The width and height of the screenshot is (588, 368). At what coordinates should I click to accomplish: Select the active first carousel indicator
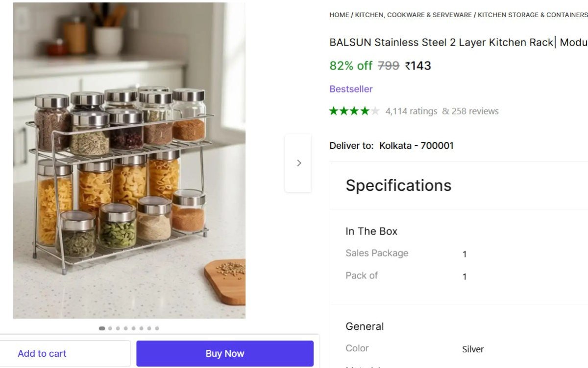tap(102, 328)
